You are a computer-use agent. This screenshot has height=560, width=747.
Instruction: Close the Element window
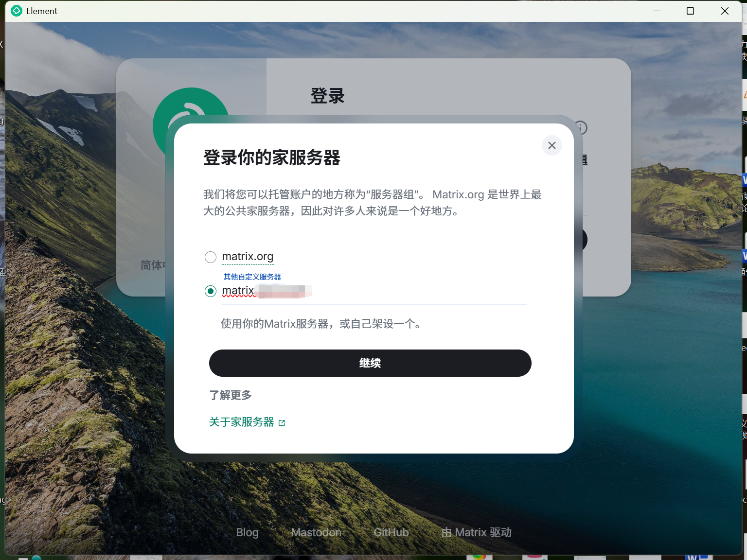pos(725,11)
